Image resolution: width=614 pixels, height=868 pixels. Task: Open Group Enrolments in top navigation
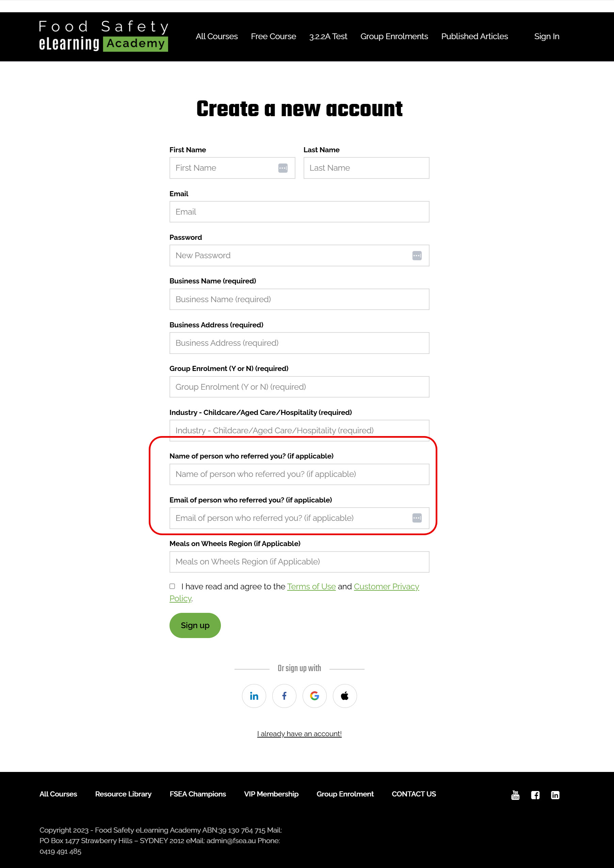click(x=394, y=36)
